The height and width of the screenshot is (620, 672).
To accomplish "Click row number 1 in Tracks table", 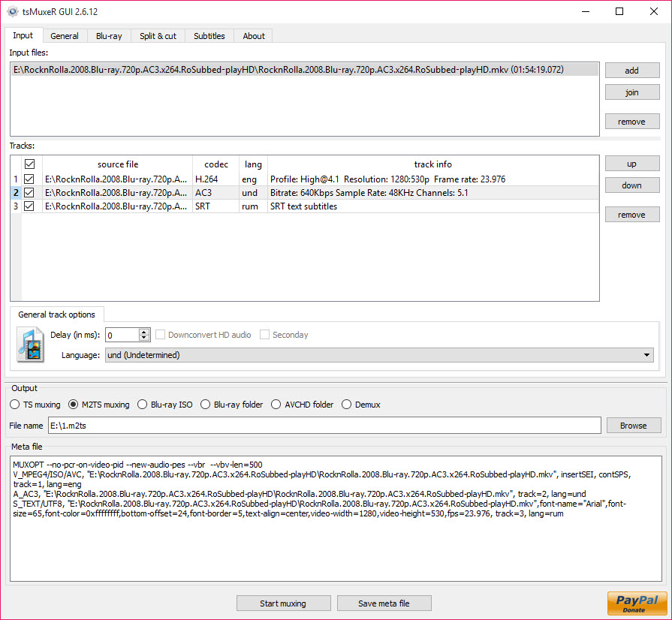I will [16, 179].
